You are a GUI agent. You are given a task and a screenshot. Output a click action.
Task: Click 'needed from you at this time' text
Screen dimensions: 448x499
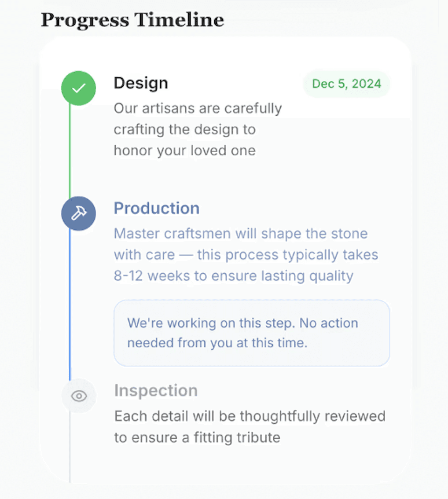(x=217, y=343)
